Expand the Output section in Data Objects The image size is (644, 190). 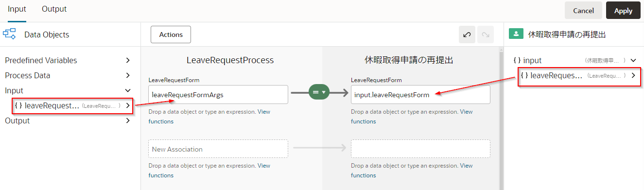pyautogui.click(x=128, y=121)
